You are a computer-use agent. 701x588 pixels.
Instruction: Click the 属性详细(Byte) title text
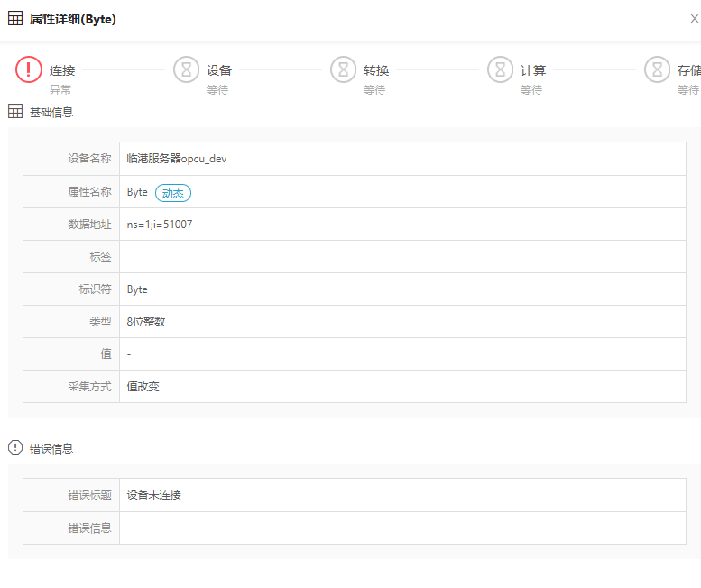(73, 19)
